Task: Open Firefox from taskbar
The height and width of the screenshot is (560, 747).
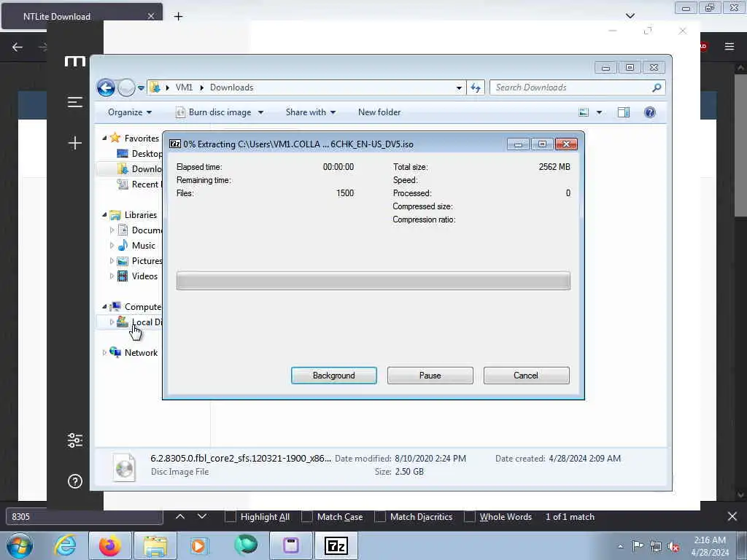Action: 109,545
